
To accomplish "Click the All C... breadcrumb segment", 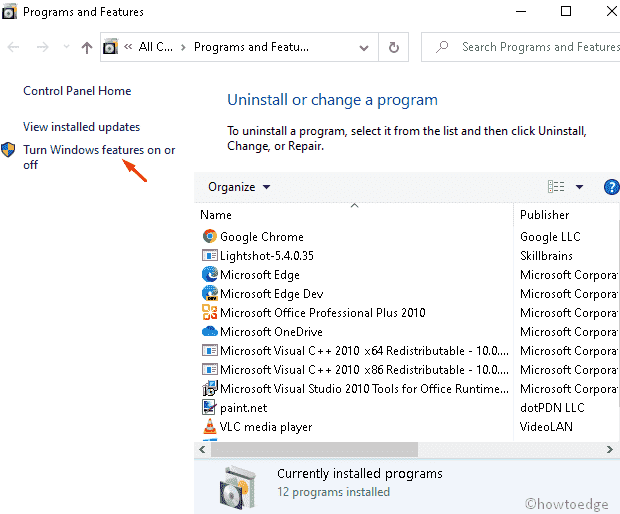I will pyautogui.click(x=156, y=47).
